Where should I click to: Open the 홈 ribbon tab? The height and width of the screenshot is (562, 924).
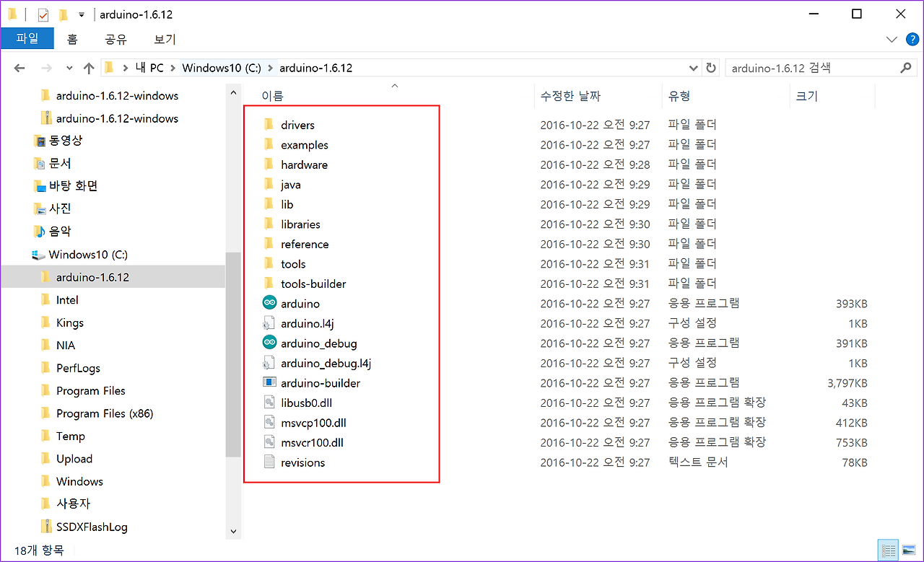click(x=72, y=39)
